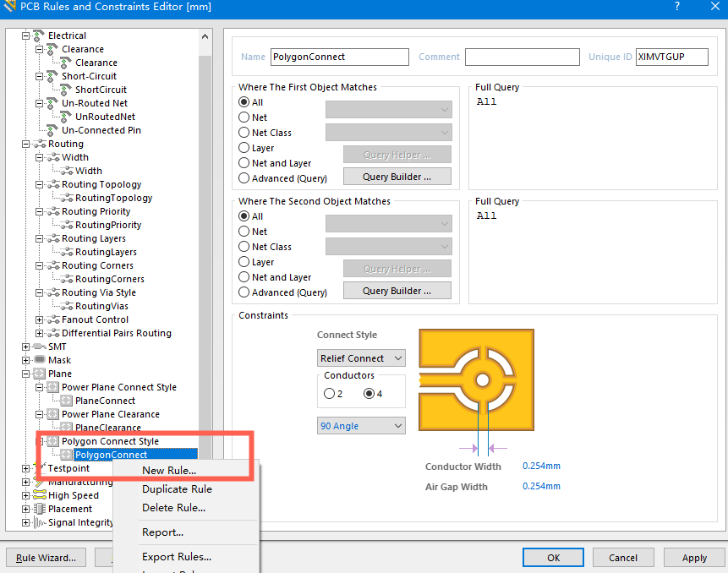Image resolution: width=728 pixels, height=573 pixels.
Task: Choose Advanced (Query) for second object
Action: point(244,292)
